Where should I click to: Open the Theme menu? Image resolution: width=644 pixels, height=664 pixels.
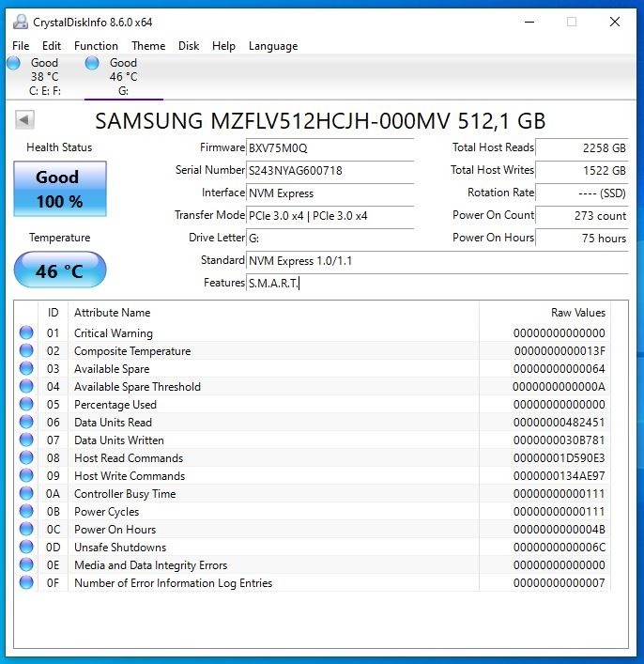pos(148,46)
